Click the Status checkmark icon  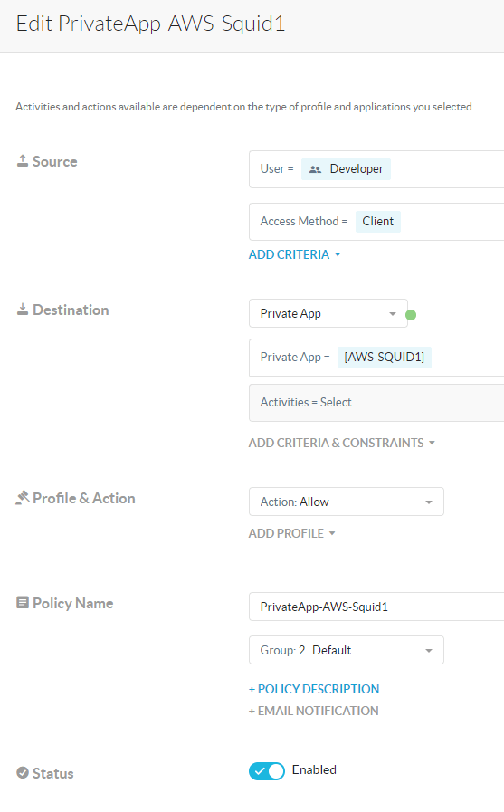[23, 773]
